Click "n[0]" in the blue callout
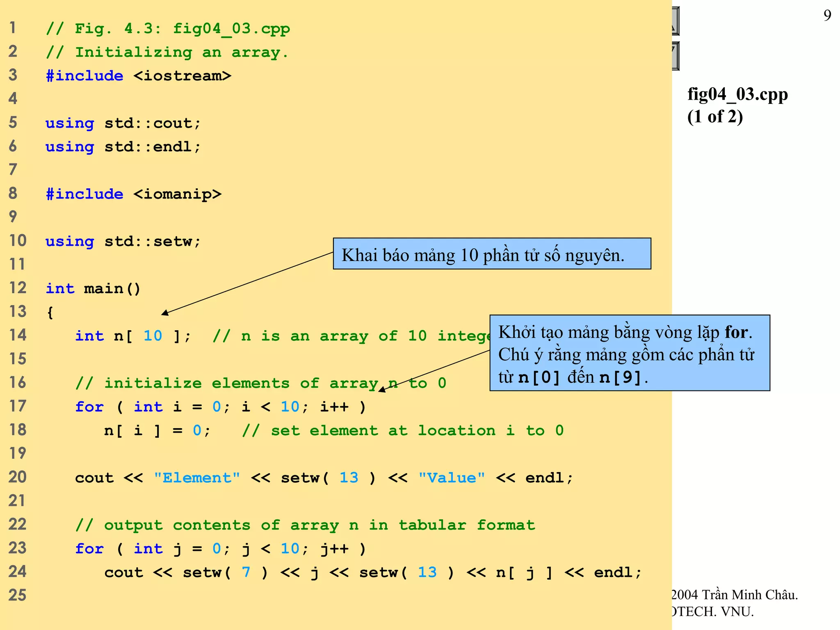Viewport: 840px width, 630px height. click(539, 377)
